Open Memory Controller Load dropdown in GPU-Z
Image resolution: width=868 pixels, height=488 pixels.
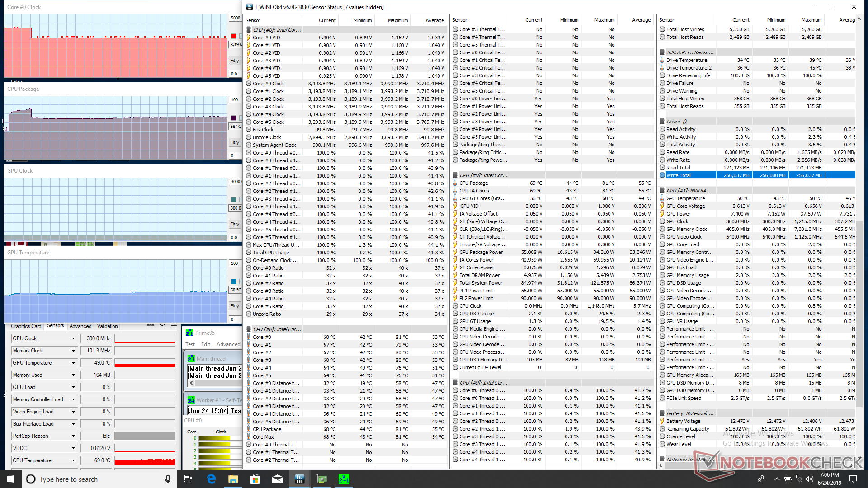point(73,399)
